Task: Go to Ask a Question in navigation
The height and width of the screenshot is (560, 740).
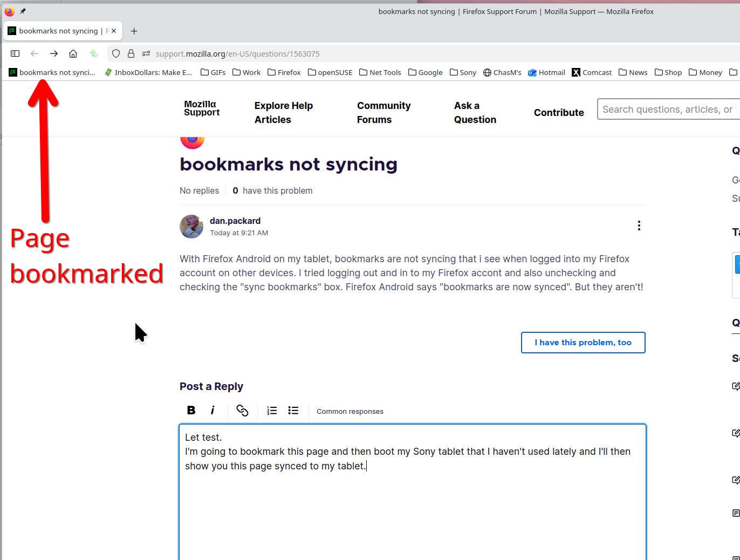Action: point(475,112)
